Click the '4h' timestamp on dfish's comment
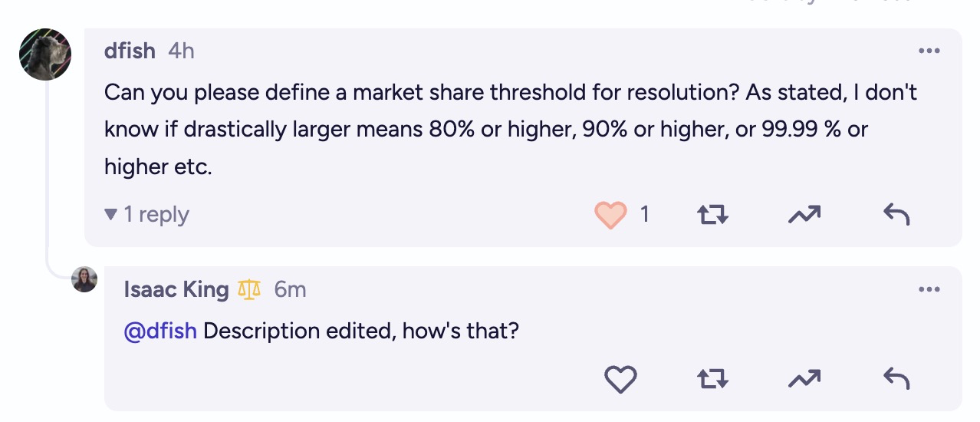980x422 pixels. point(181,51)
